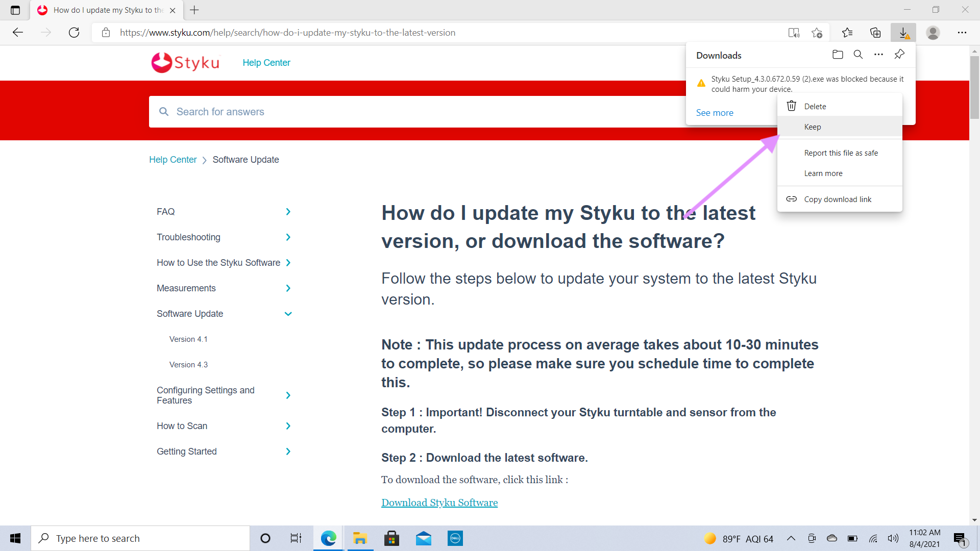Select Copy download link
Screen dimensions: 980x551
840,199
